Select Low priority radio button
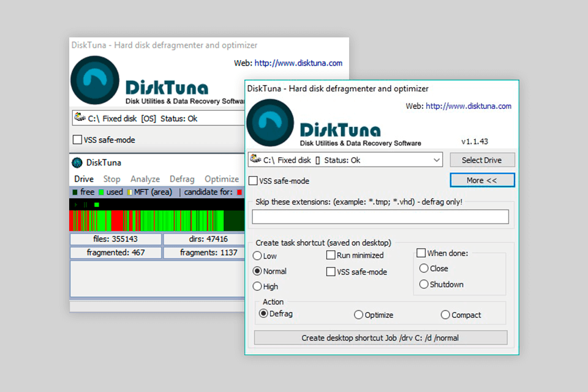Screen dimensions: 588x392 tap(257, 256)
